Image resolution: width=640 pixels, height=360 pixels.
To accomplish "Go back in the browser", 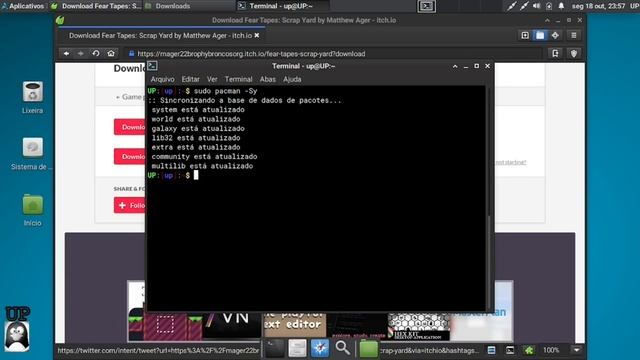I will (66, 53).
